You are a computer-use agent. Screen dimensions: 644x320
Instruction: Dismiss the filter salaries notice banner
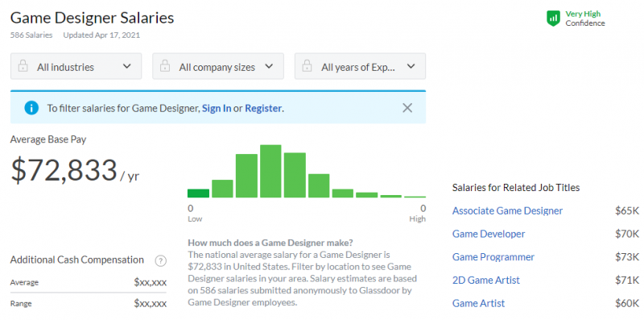(407, 108)
